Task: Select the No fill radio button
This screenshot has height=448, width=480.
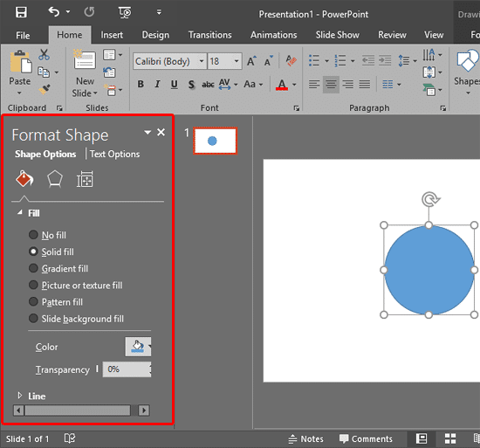Action: [x=33, y=235]
